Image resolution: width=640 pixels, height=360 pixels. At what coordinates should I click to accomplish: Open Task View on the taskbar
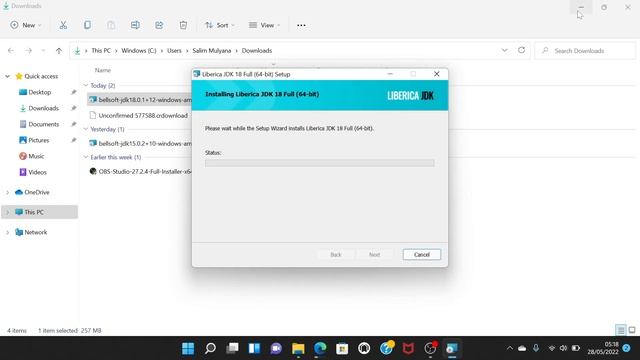(232, 348)
